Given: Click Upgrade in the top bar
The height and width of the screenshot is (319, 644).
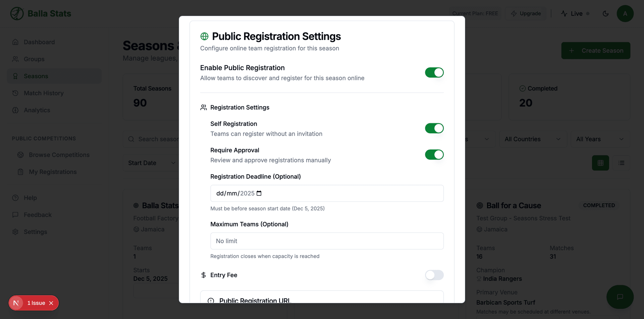Looking at the screenshot, I should tap(526, 13).
